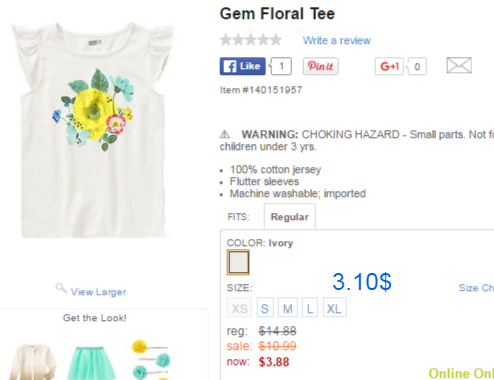Select size M
This screenshot has width=494, height=380.
click(288, 308)
